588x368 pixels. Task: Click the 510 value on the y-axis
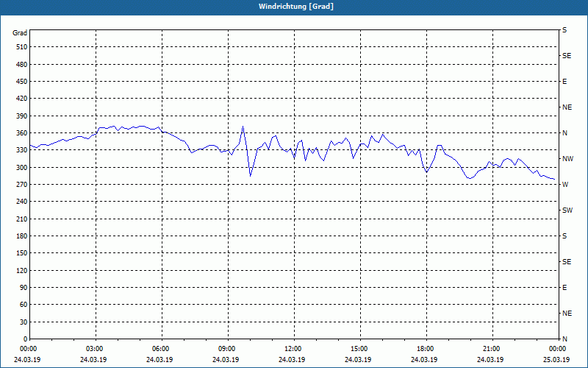click(x=22, y=47)
